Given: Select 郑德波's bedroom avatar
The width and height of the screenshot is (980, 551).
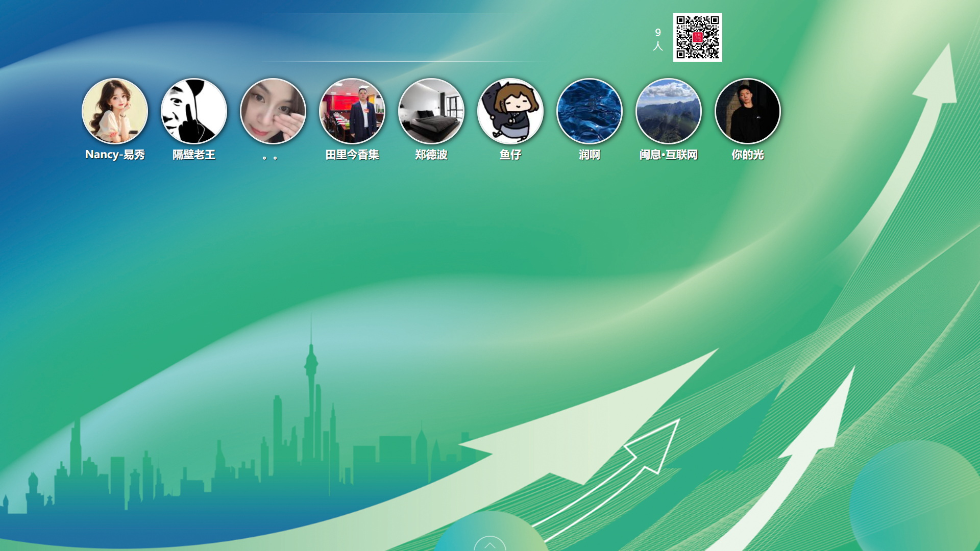Looking at the screenshot, I should 431,111.
